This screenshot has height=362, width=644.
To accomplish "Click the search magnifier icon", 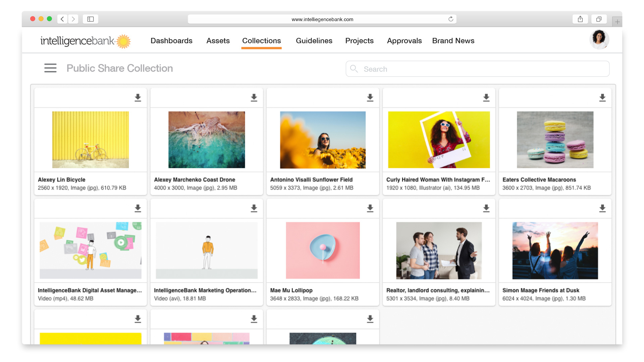I will 354,69.
